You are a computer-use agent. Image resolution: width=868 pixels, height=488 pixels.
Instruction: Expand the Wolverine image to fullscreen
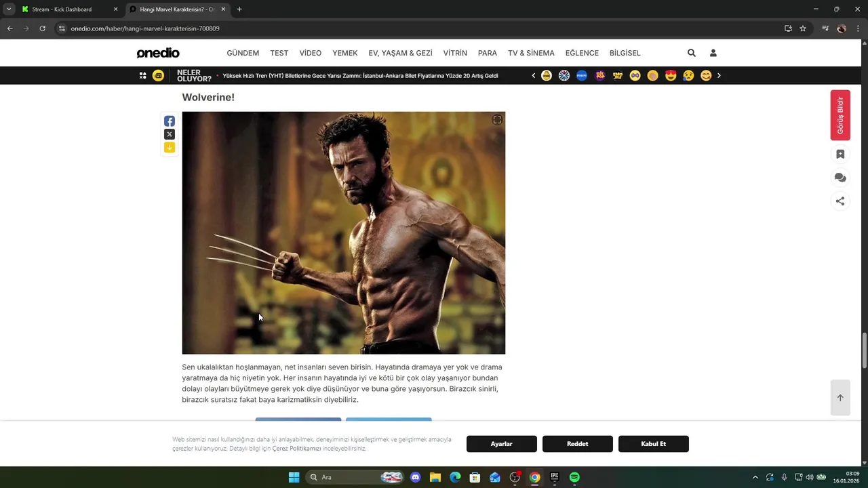pyautogui.click(x=497, y=120)
